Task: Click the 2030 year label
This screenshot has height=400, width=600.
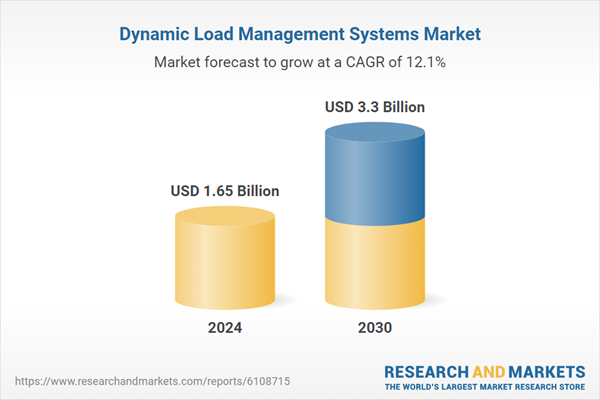Action: tap(376, 328)
